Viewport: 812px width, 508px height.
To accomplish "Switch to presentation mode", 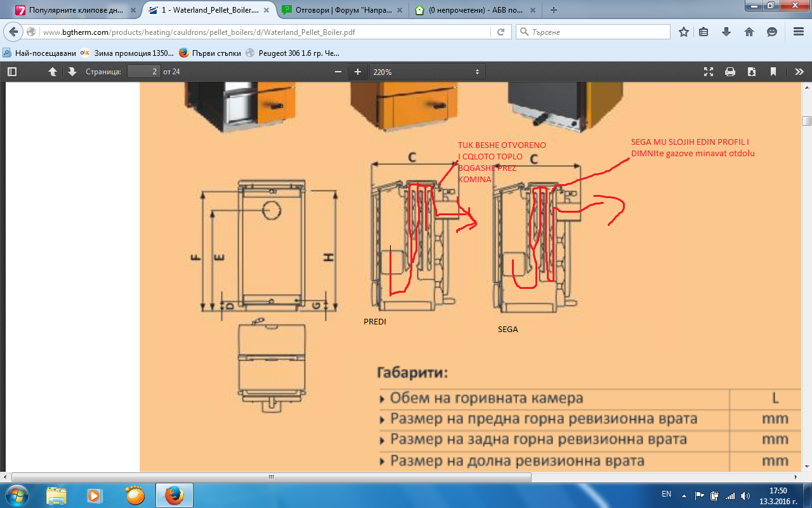I will 709,72.
